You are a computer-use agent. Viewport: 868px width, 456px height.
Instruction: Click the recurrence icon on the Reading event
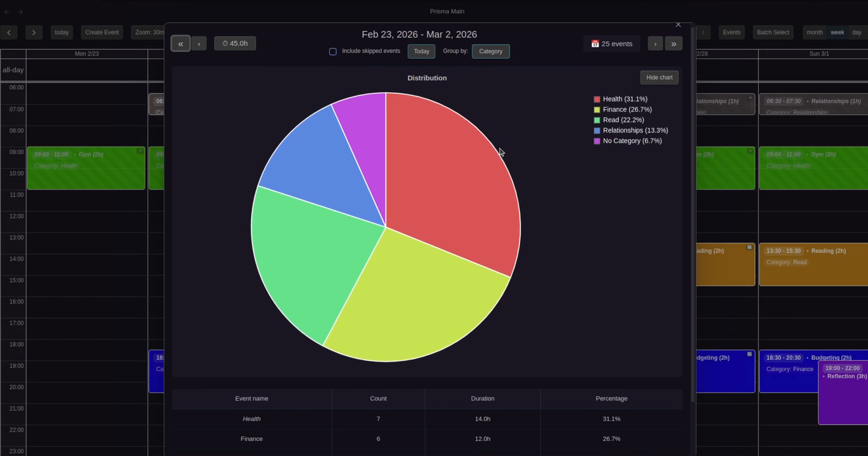[749, 247]
